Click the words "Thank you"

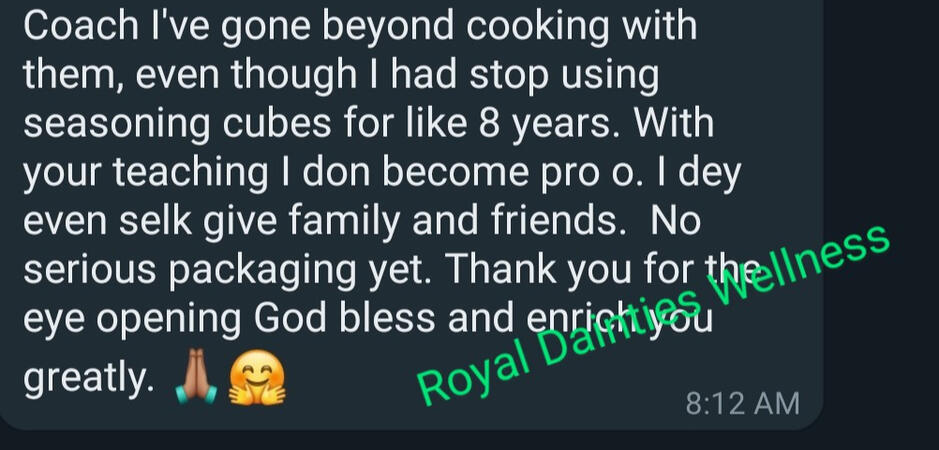540,270
